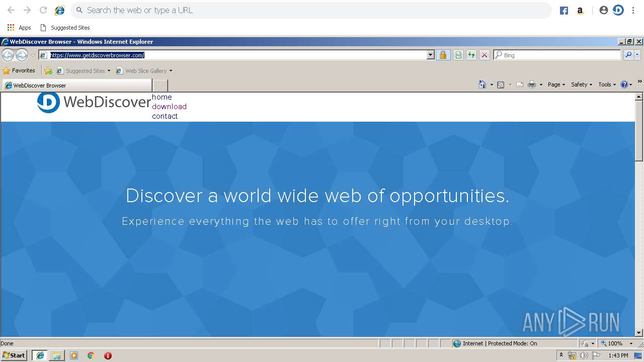Click the user profile avatar icon

pos(603,10)
